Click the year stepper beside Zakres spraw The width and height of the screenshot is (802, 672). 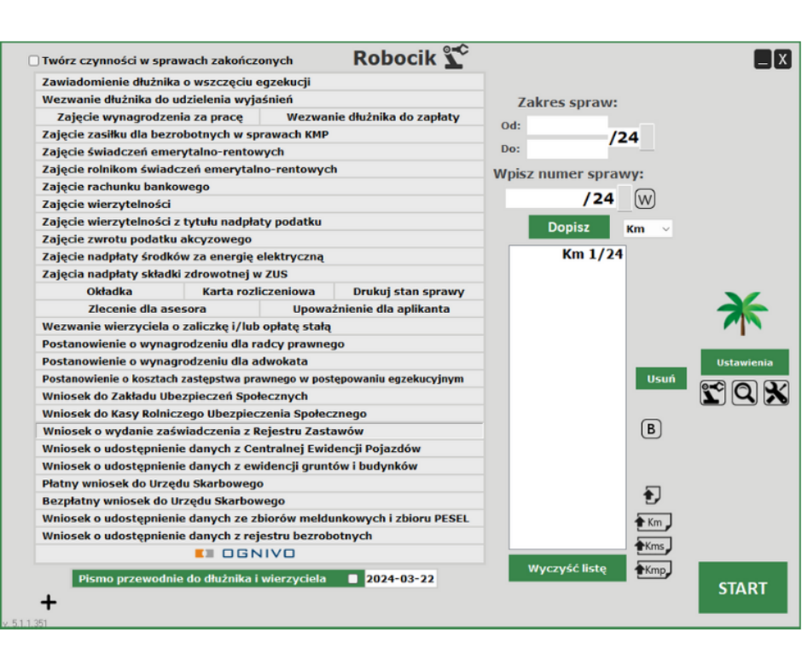(648, 136)
